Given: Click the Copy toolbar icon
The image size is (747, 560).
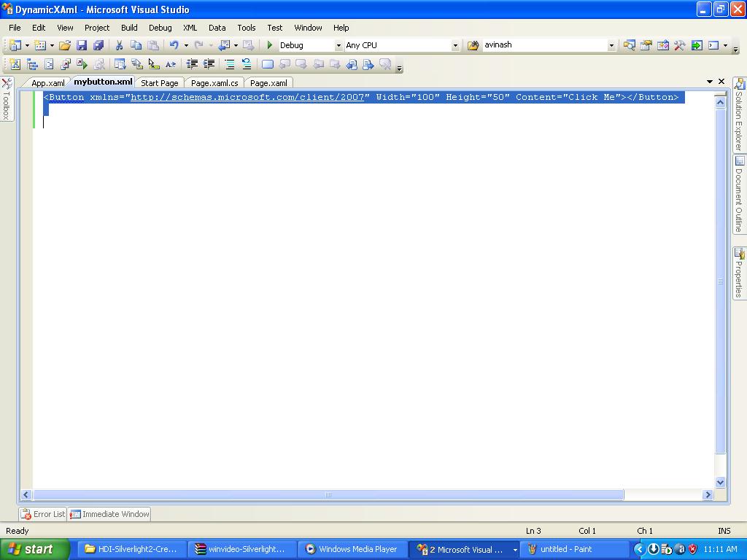Looking at the screenshot, I should tap(136, 45).
